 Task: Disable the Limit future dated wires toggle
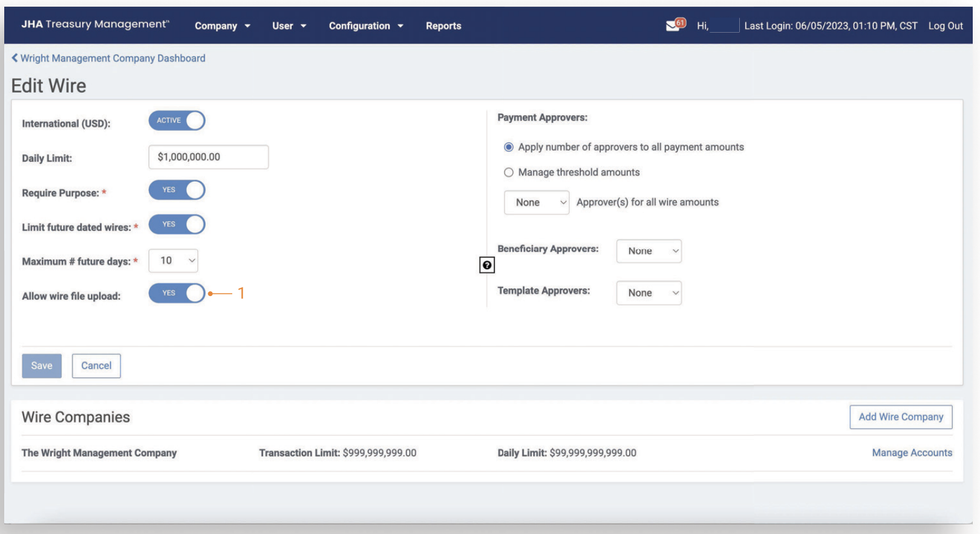click(x=177, y=225)
